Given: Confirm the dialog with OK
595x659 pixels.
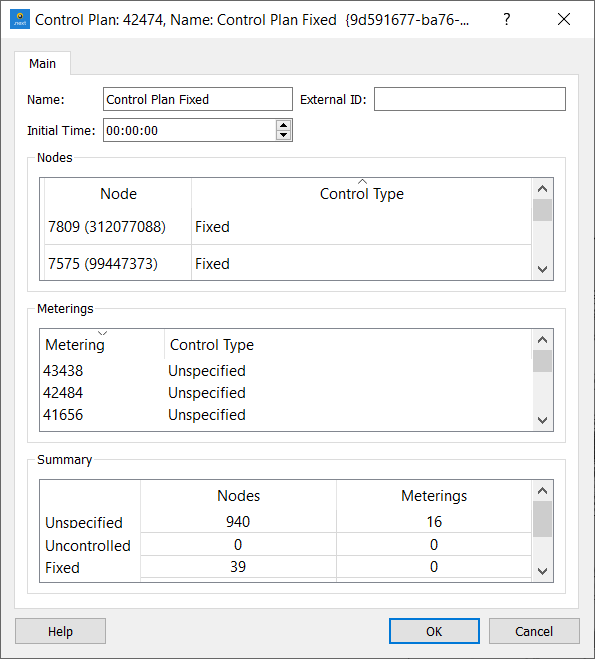Looking at the screenshot, I should point(434,631).
